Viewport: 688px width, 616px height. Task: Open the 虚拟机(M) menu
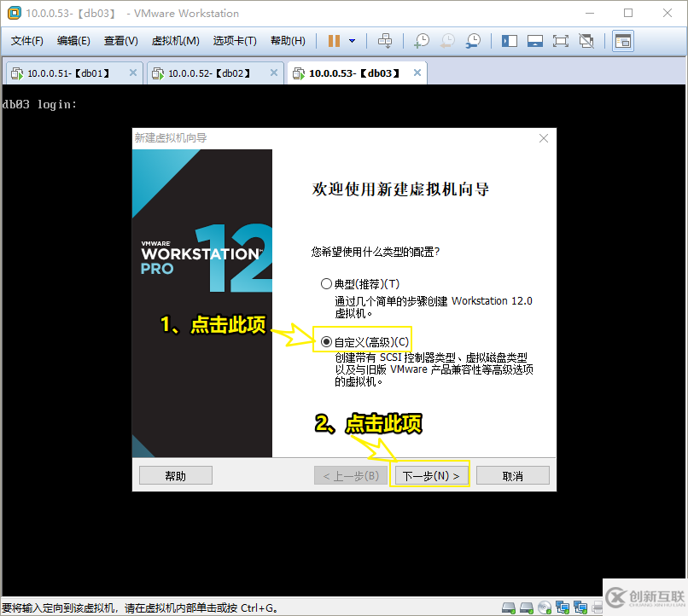tap(176, 41)
